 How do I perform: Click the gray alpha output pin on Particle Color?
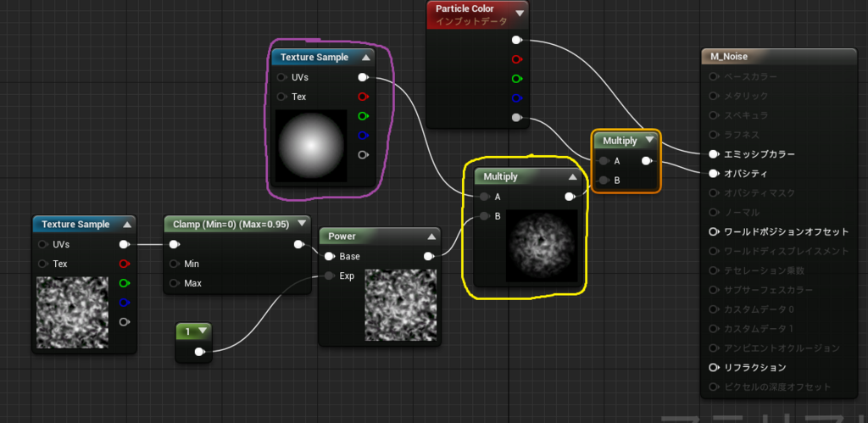click(x=516, y=117)
